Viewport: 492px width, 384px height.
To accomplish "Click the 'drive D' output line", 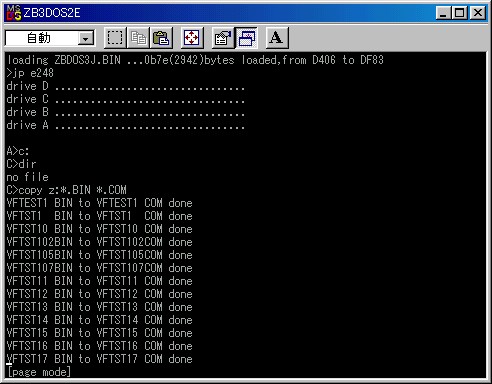I will pos(126,86).
